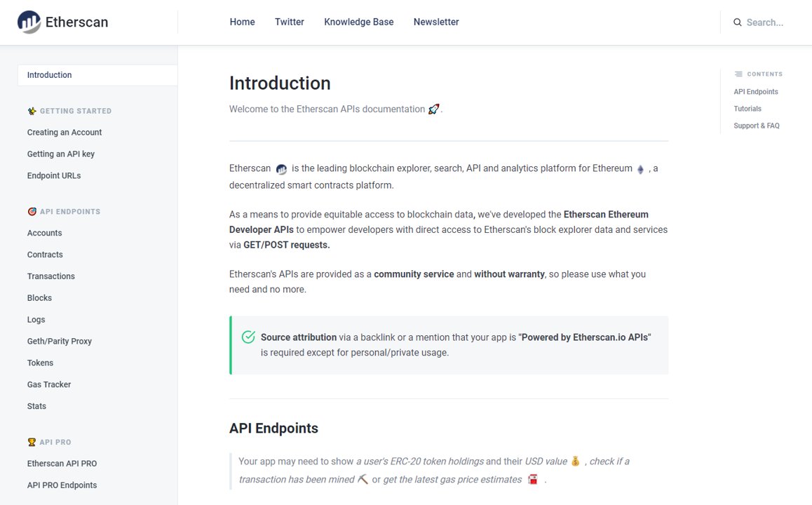
Task: Click the gas pump emoji after gas price estimates
Action: click(532, 478)
